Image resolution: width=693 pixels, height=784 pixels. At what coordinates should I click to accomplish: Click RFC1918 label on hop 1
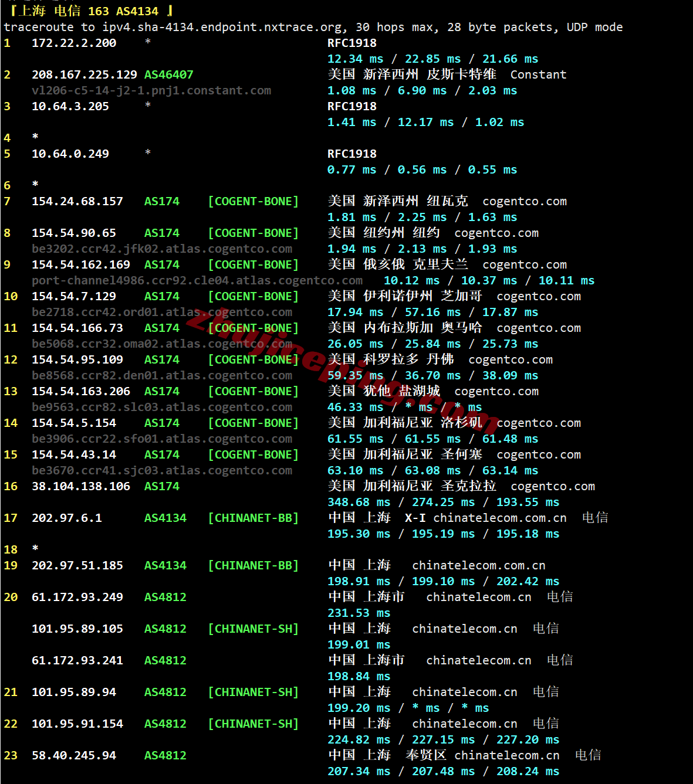coord(352,43)
